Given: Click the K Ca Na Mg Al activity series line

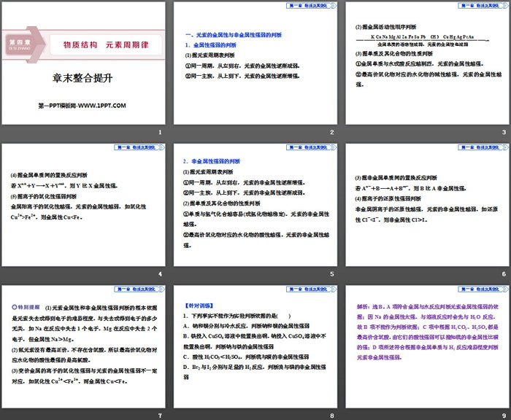Looking at the screenshot, I should click(423, 36).
